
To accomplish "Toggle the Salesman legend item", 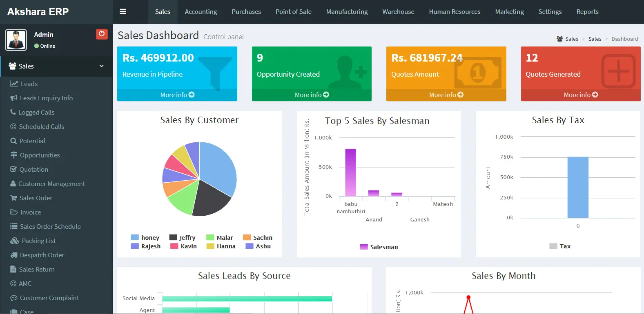I will (379, 247).
